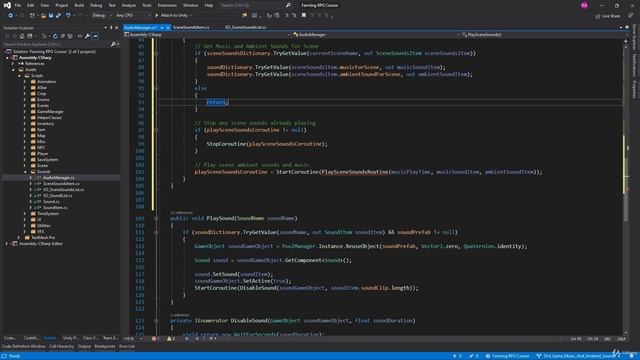640x360 pixels.
Task: Click the search magnifier icon in title bar
Action: tap(288, 5)
